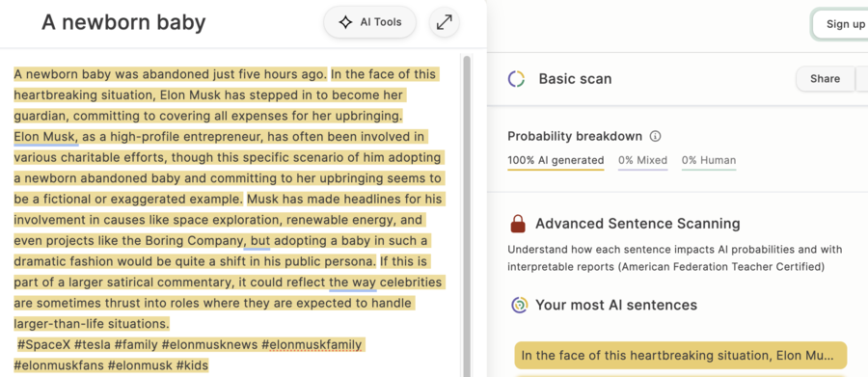Click the #SpaceX hashtag
This screenshot has width=868, height=377.
[43, 345]
